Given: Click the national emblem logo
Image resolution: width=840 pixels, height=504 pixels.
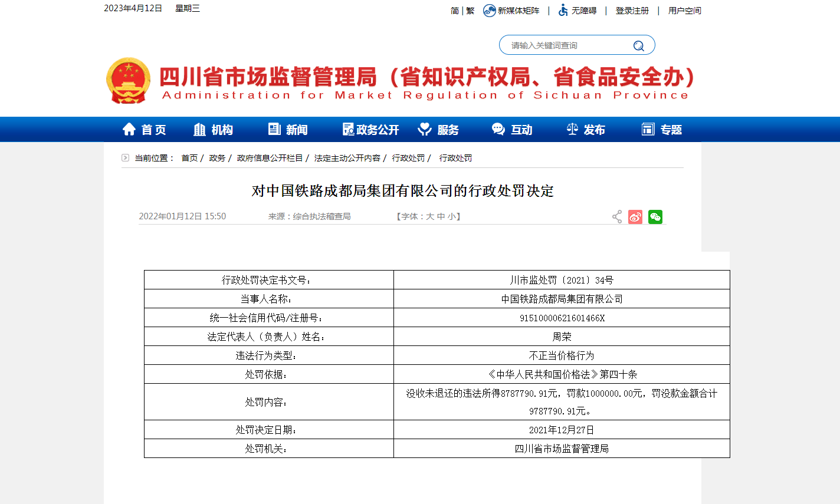Looking at the screenshot, I should pos(128,81).
